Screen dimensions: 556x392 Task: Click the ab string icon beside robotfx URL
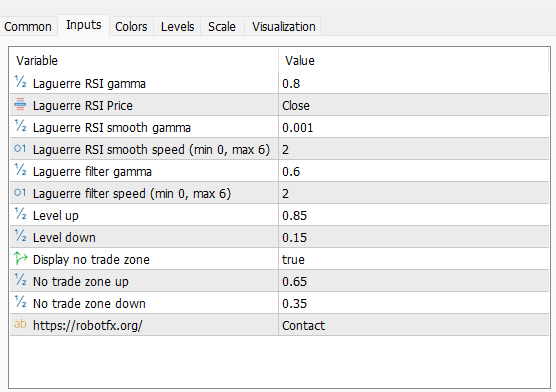[x=20, y=324]
